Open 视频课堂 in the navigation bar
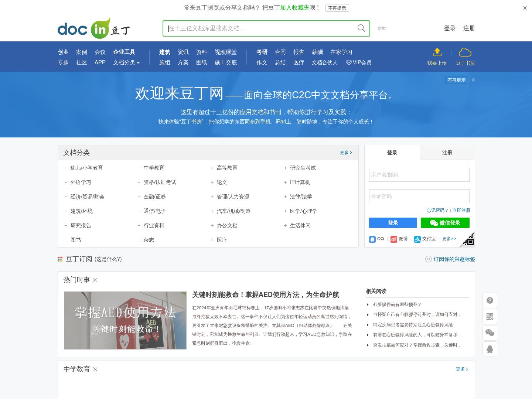The width and height of the screenshot is (532, 399). coord(226,52)
